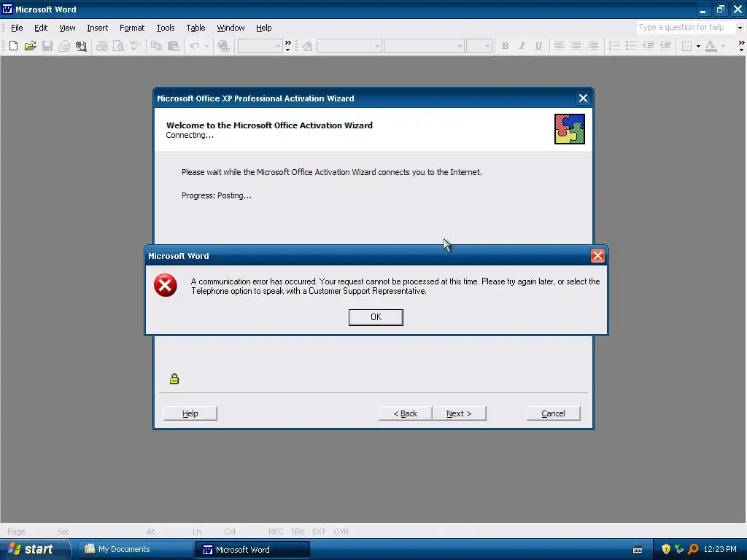The width and height of the screenshot is (747, 560).
Task: Align text right
Action: point(593,46)
